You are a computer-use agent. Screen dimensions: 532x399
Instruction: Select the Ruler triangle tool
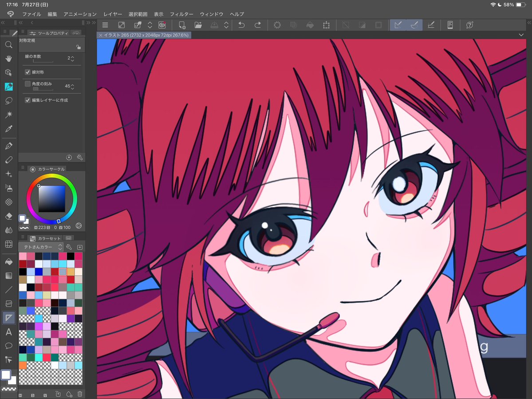(x=9, y=318)
